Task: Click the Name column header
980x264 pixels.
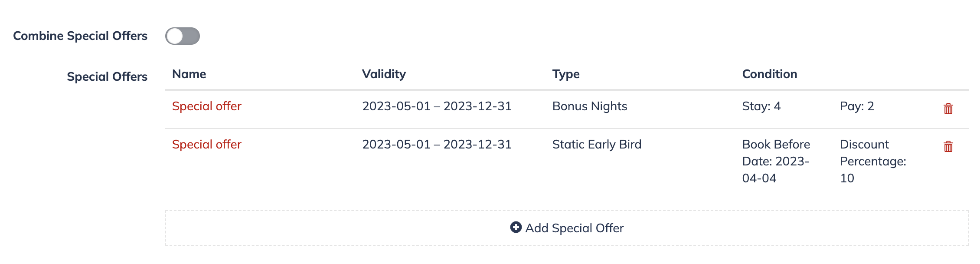Action: [189, 74]
